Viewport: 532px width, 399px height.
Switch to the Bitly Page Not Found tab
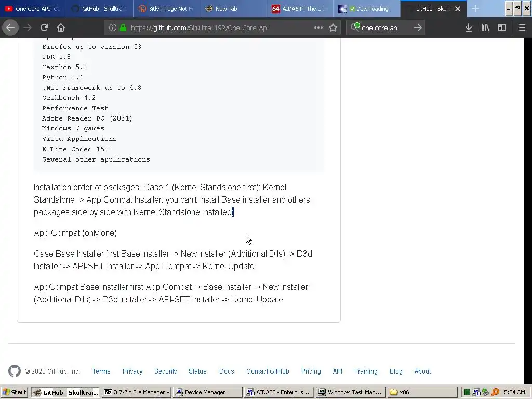167,9
